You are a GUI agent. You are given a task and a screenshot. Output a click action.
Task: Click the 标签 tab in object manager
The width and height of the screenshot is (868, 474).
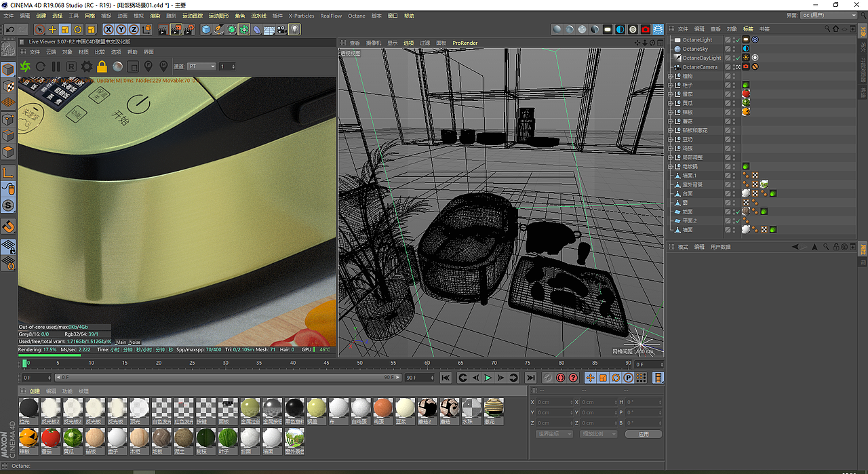pyautogui.click(x=749, y=29)
